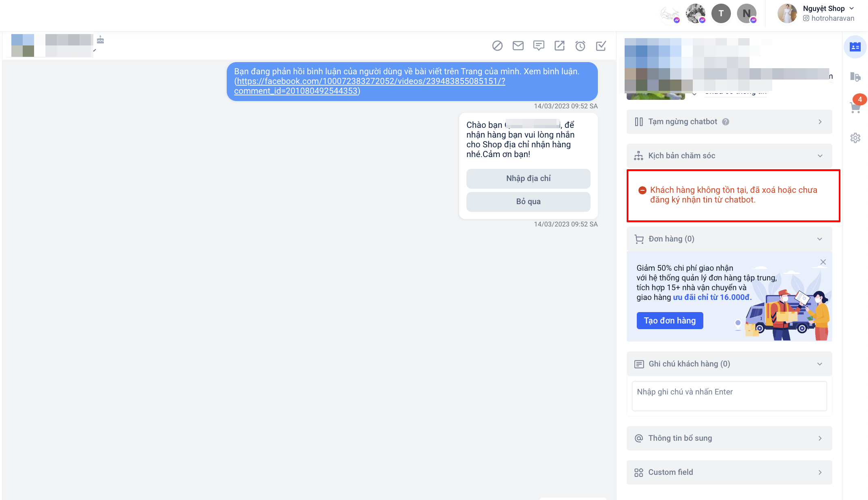Click the mark-done checkbox icon
868x500 pixels.
click(x=601, y=46)
